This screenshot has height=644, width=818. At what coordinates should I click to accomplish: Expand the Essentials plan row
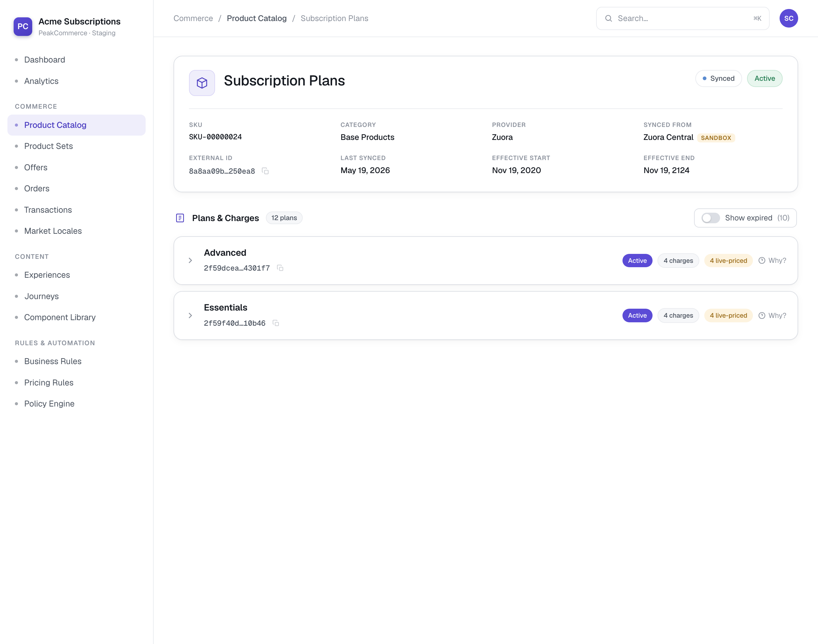click(190, 315)
